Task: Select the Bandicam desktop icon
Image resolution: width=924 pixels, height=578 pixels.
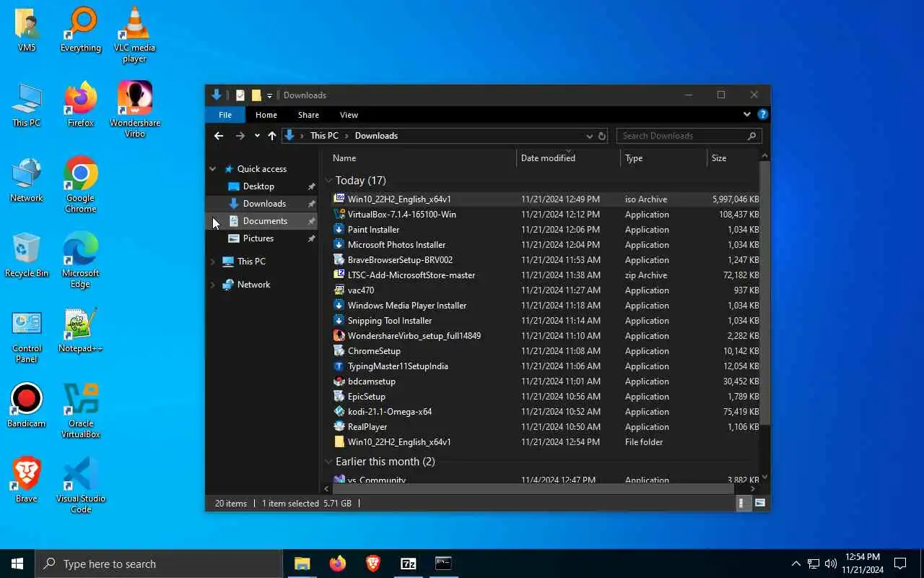Action: (x=27, y=405)
